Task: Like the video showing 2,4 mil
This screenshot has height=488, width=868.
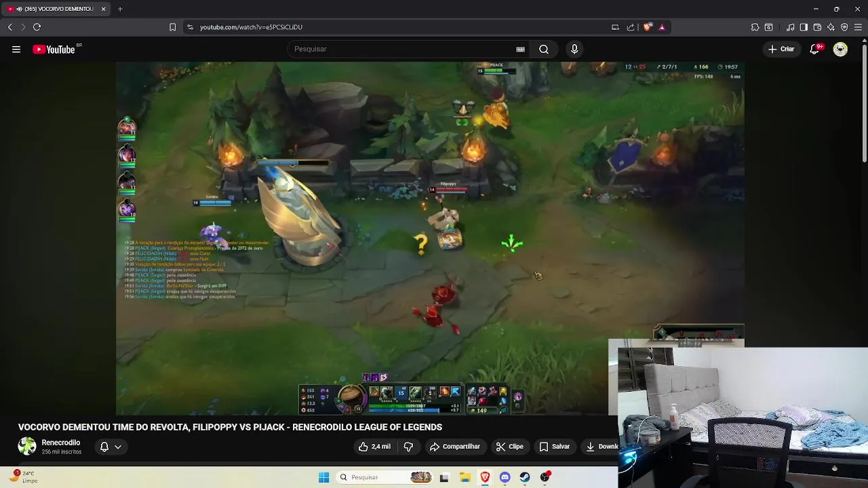Action: click(374, 447)
